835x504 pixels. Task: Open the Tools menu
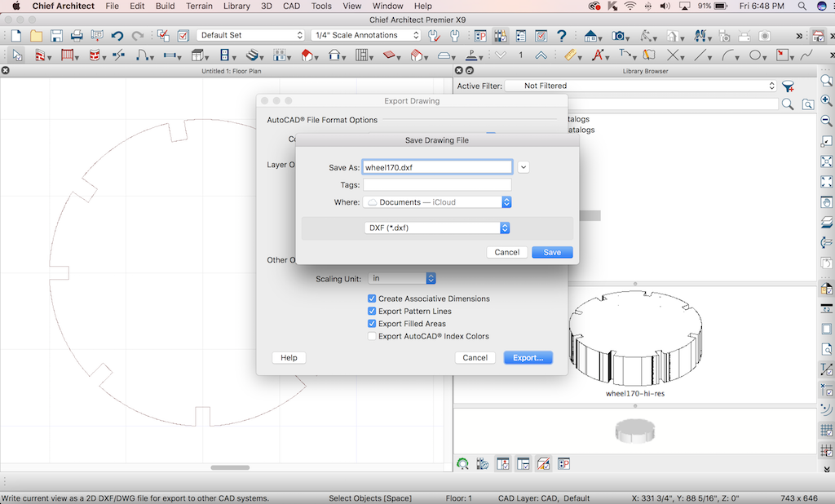tap(321, 6)
